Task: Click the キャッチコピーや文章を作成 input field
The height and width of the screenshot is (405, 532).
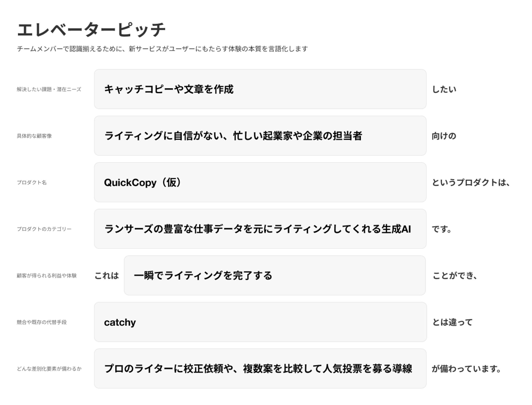Action: point(260,89)
